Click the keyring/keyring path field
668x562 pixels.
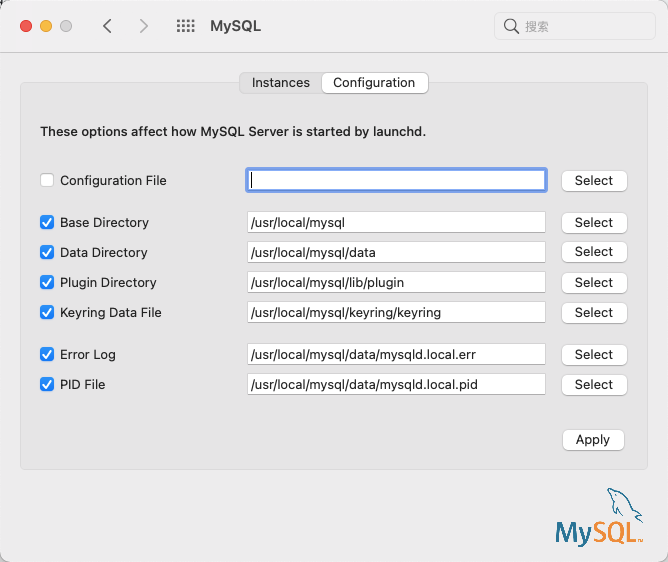pyautogui.click(x=396, y=312)
